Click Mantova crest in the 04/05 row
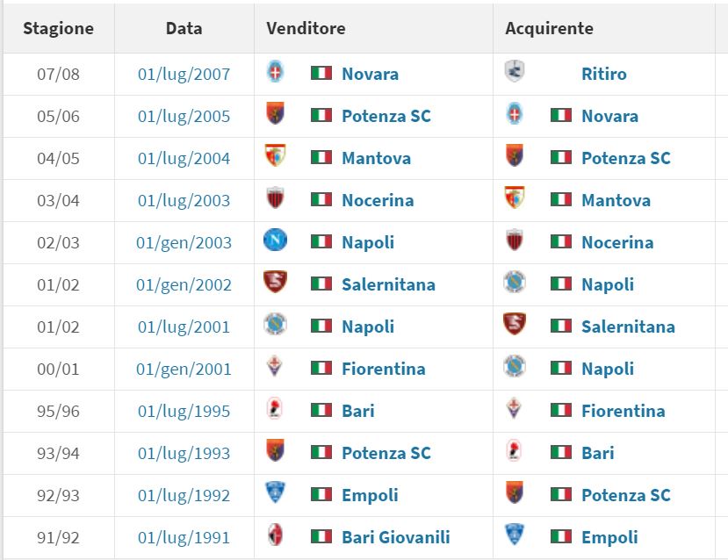 276,157
